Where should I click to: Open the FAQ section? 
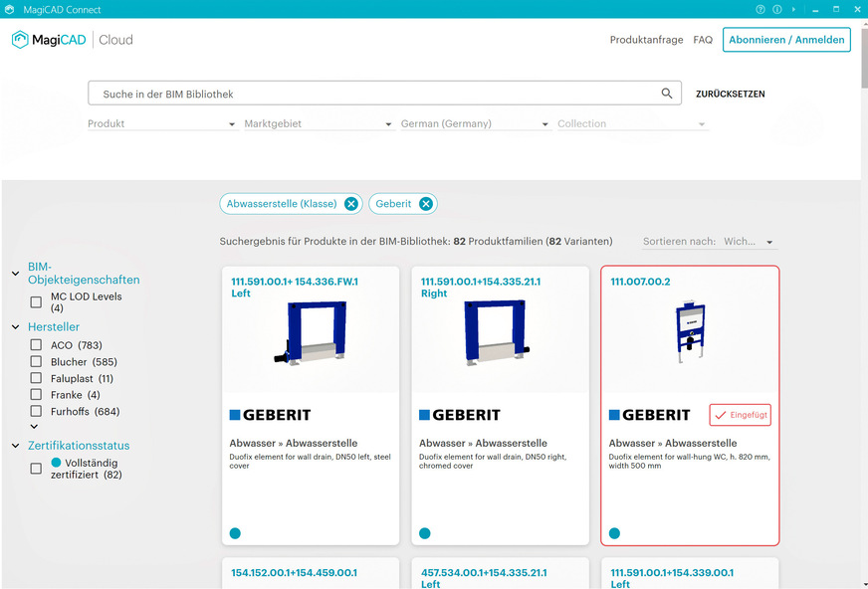[x=703, y=40]
